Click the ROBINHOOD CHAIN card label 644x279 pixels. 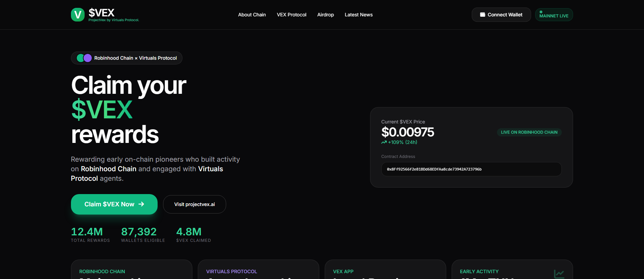pos(102,271)
